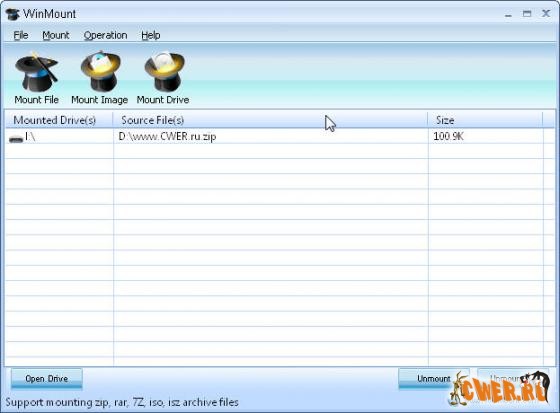
Task: Click the Mount Image hat icon
Action: point(101,71)
